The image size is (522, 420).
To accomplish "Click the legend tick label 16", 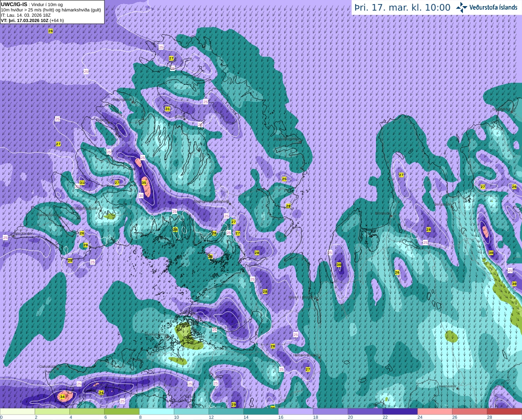I will pyautogui.click(x=281, y=417).
